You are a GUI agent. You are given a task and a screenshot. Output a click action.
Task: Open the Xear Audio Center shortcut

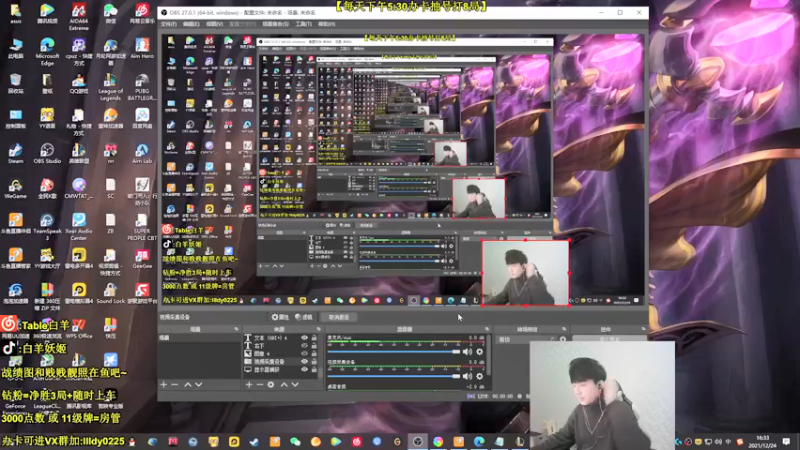pos(79,226)
